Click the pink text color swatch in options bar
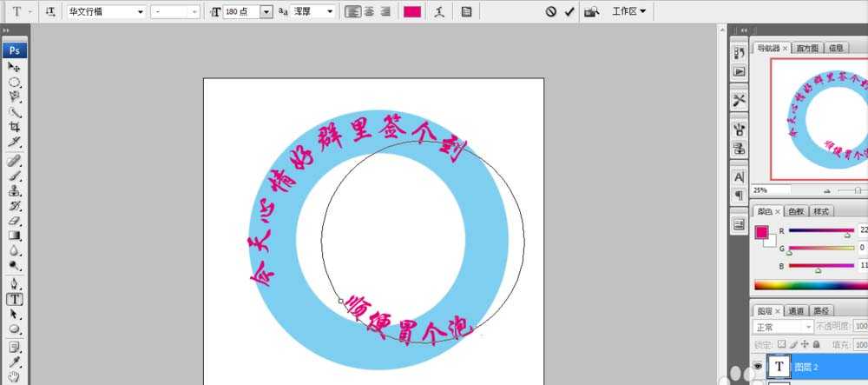 (x=412, y=11)
